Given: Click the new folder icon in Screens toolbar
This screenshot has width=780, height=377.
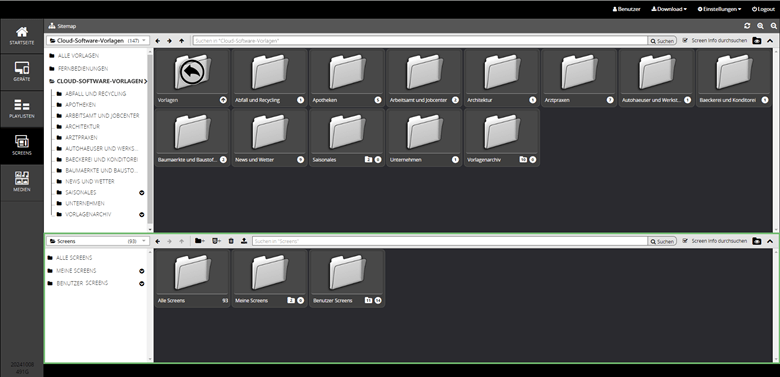Looking at the screenshot, I should point(199,241).
